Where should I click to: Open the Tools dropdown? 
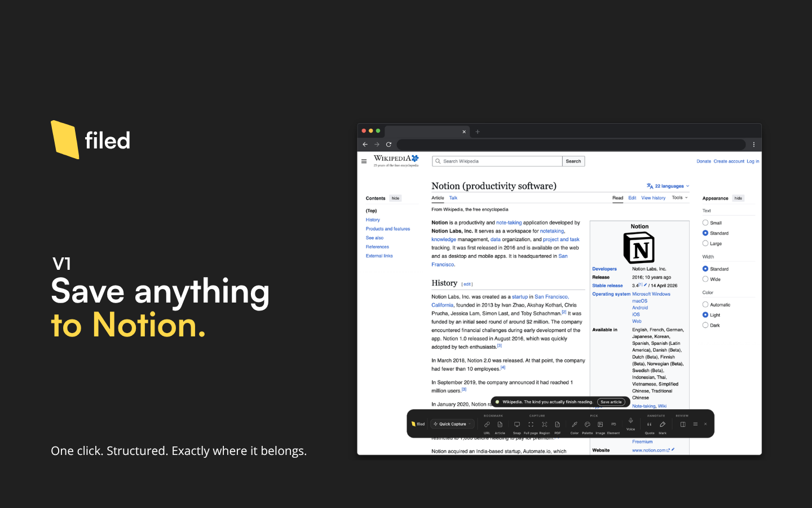[680, 198]
